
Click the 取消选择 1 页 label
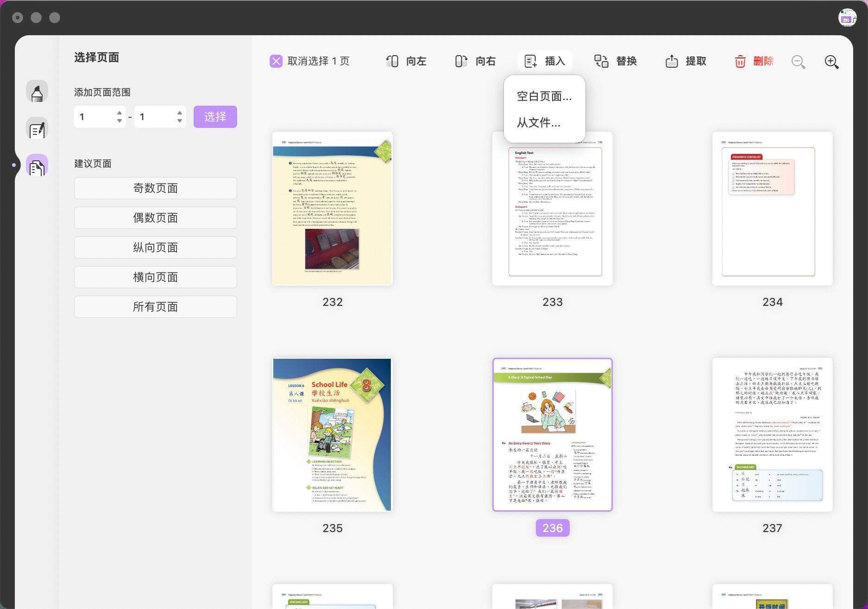(319, 61)
